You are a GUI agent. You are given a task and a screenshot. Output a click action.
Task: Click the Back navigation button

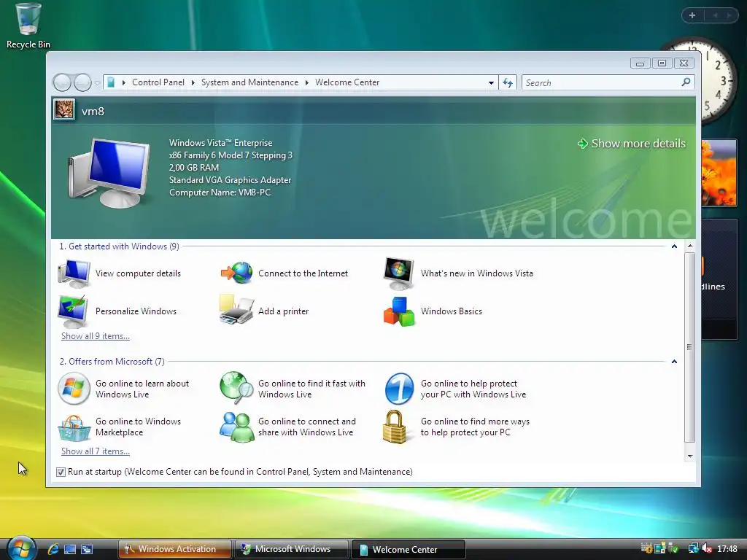62,83
